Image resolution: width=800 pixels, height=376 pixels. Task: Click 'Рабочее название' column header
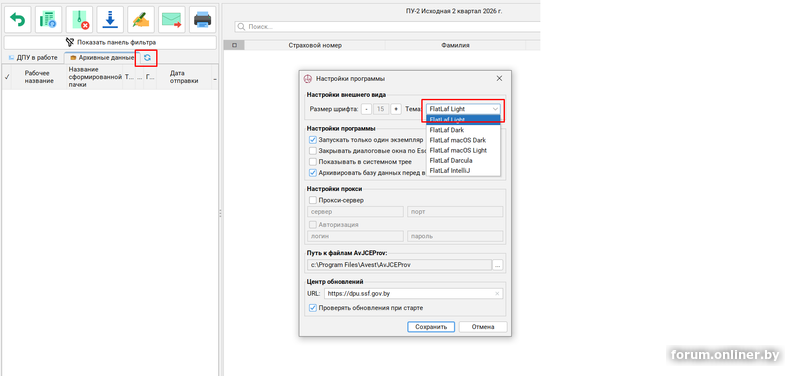tap(39, 77)
